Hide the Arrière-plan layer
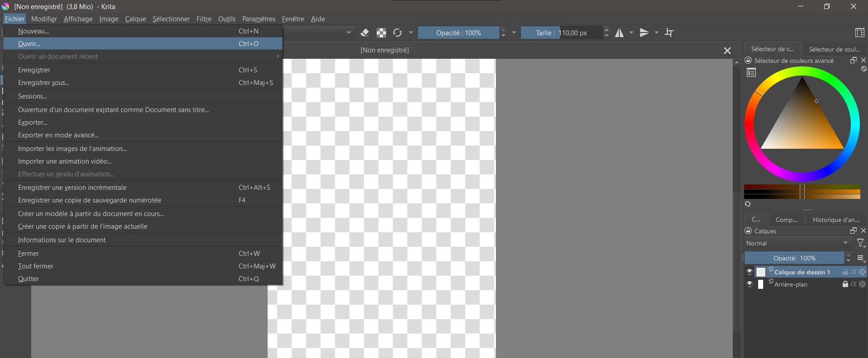The width and height of the screenshot is (868, 358). [x=750, y=284]
